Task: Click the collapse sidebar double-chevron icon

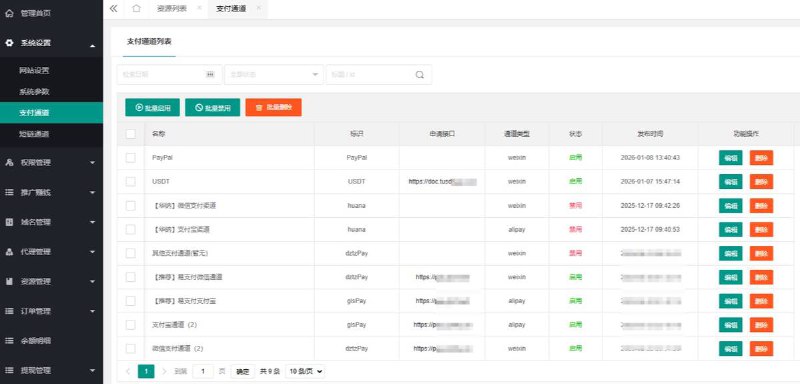Action: coord(113,8)
